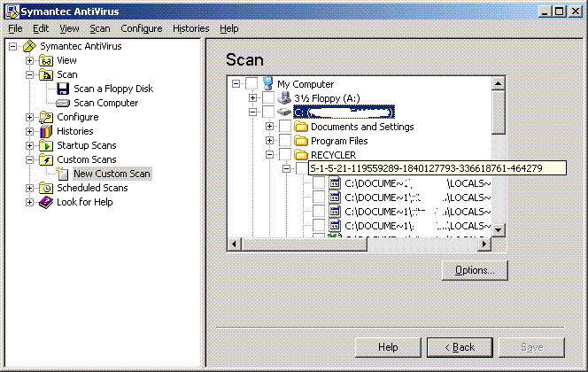
Task: Expand the View node in sidebar
Action: 29,60
